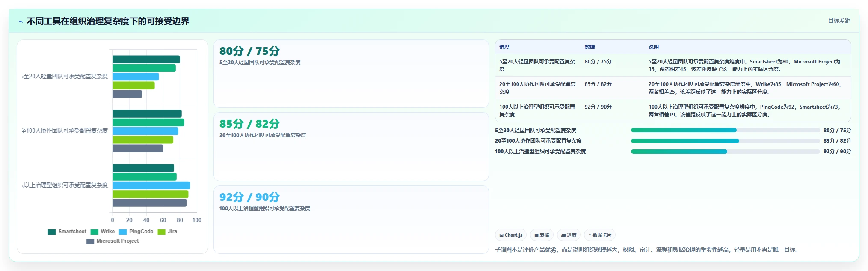The image size is (868, 271).
Task: Click the small icon beside the panel title
Action: (20, 21)
